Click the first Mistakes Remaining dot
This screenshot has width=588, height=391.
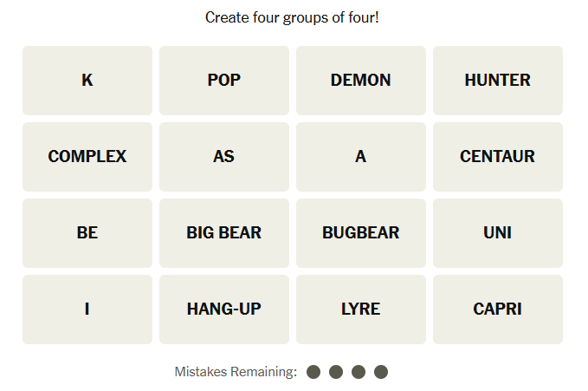(313, 372)
